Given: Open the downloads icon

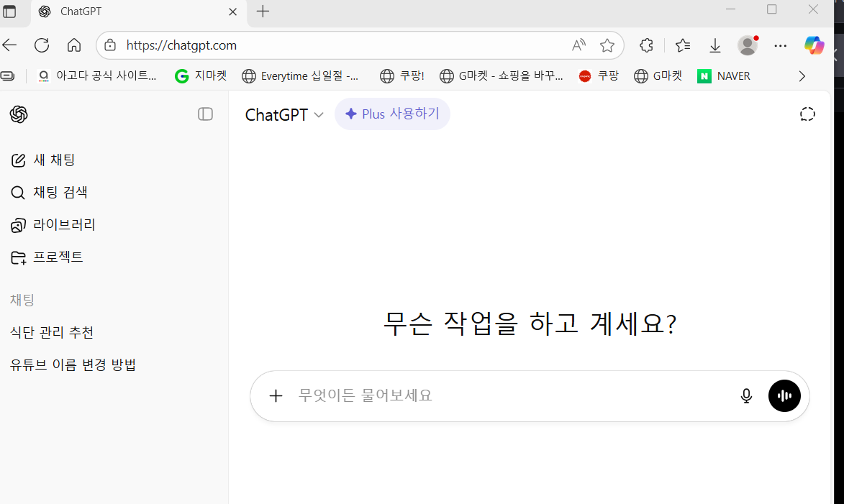Looking at the screenshot, I should (714, 46).
